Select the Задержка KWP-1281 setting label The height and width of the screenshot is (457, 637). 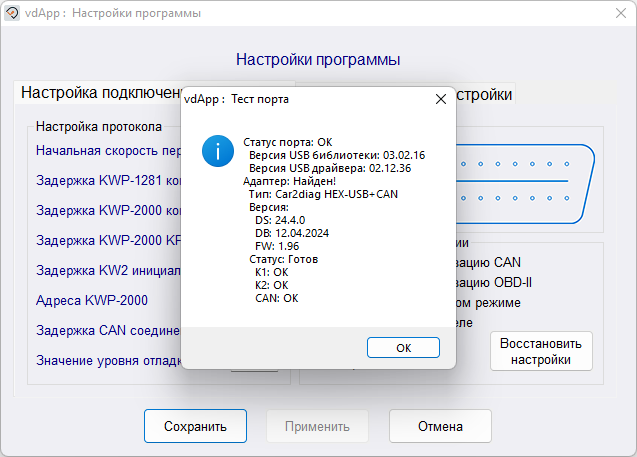pyautogui.click(x=107, y=181)
